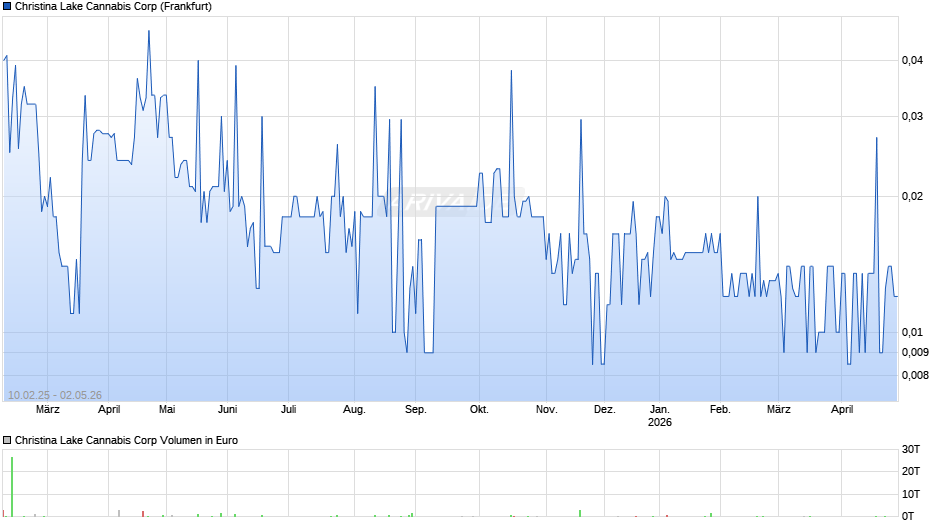Click the 'Dez.' month label
940x526 pixels.
pos(604,410)
